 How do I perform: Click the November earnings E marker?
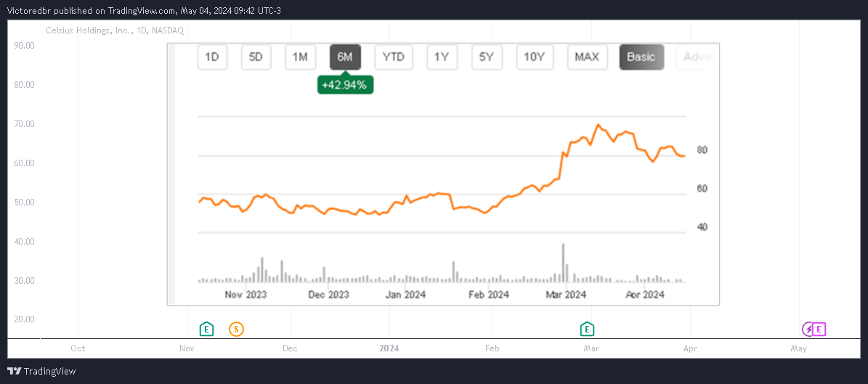tap(206, 330)
